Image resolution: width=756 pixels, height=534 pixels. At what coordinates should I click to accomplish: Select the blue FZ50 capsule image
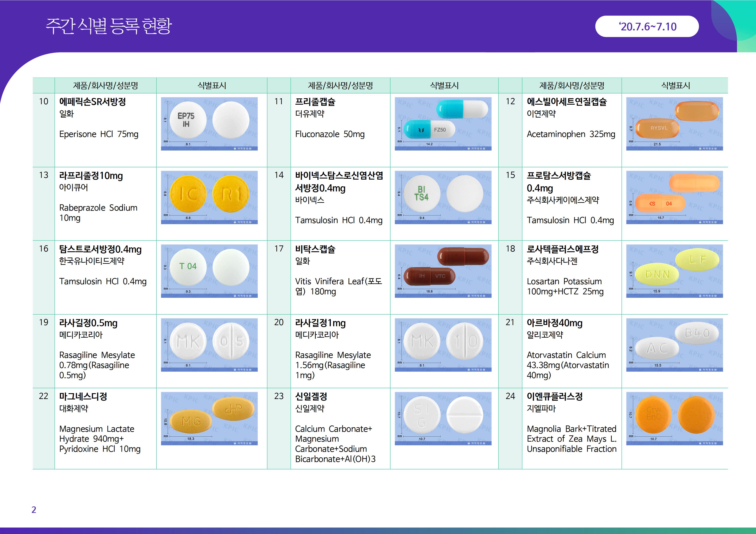click(x=443, y=124)
